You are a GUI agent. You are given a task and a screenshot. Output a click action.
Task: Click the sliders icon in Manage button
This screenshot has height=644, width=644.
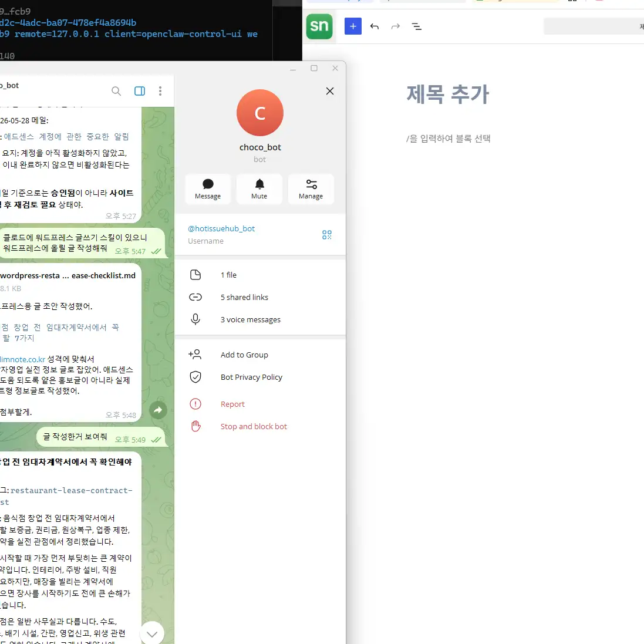pos(311,184)
